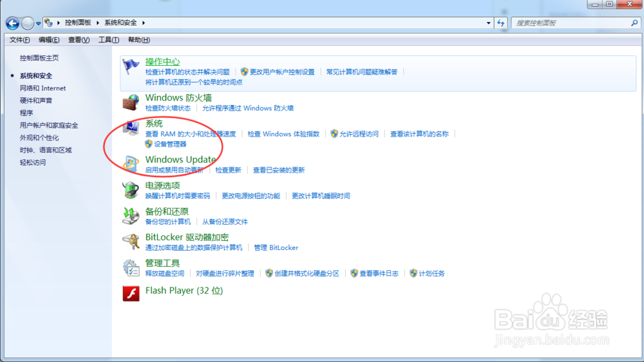Select 系统和安全 in the sidebar

click(x=35, y=75)
